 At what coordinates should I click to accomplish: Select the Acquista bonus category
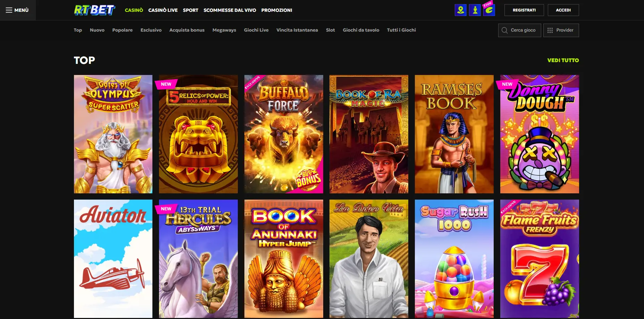187,30
